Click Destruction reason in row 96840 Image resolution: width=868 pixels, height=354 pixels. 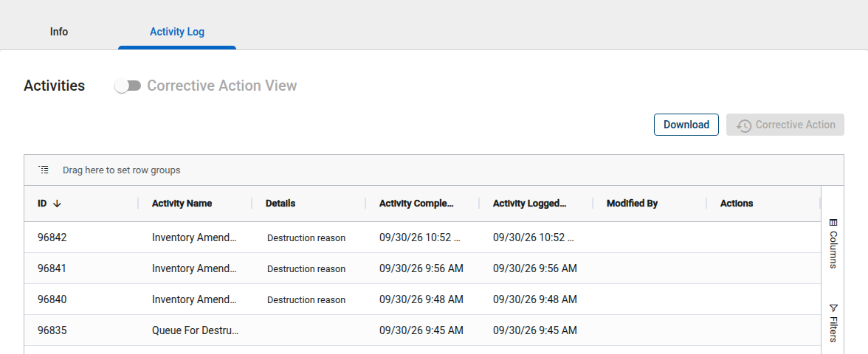306,299
